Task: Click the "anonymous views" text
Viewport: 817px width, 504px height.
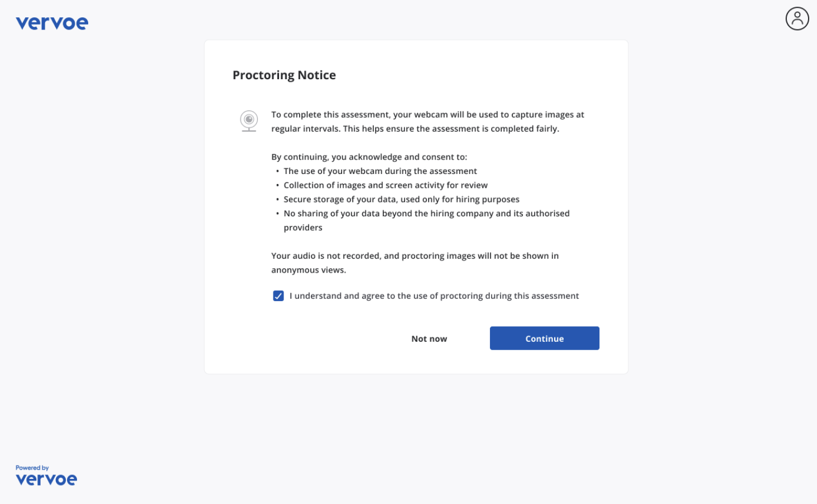Action: pyautogui.click(x=309, y=270)
